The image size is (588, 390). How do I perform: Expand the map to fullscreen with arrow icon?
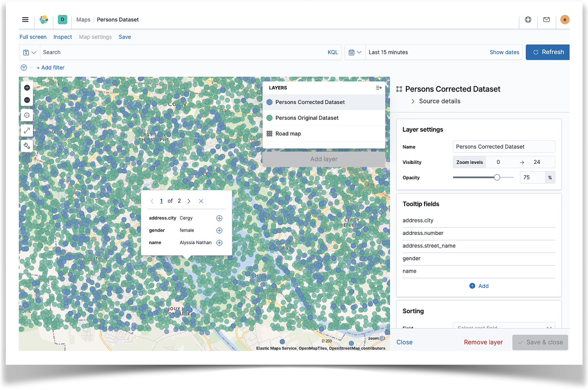pyautogui.click(x=27, y=130)
